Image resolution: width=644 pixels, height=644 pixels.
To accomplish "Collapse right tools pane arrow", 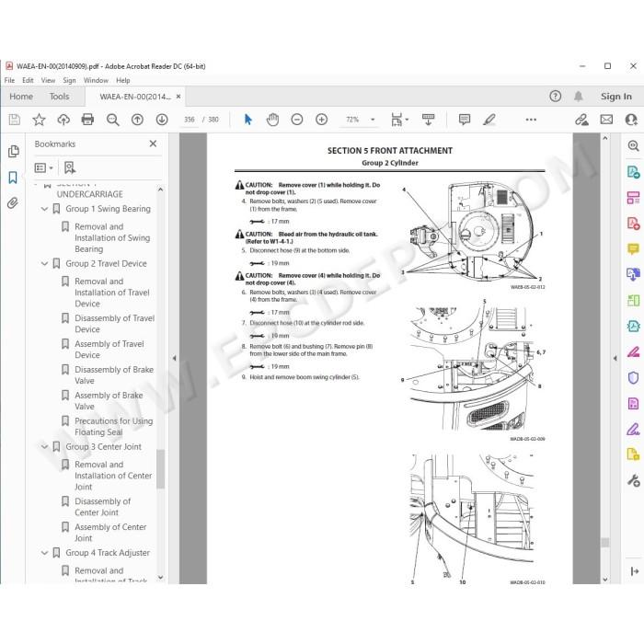I will click(615, 358).
